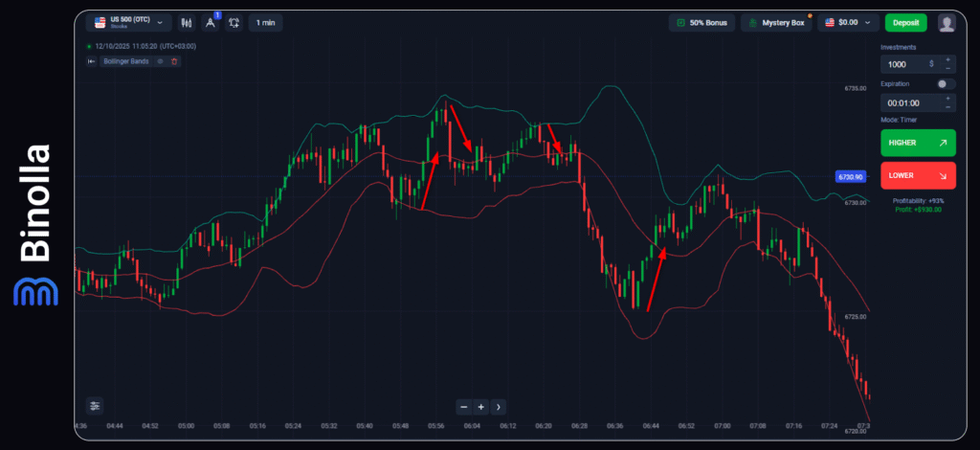Collapse the indicator list arrow icon
Image resolution: width=980 pixels, height=450 pixels.
click(x=91, y=61)
